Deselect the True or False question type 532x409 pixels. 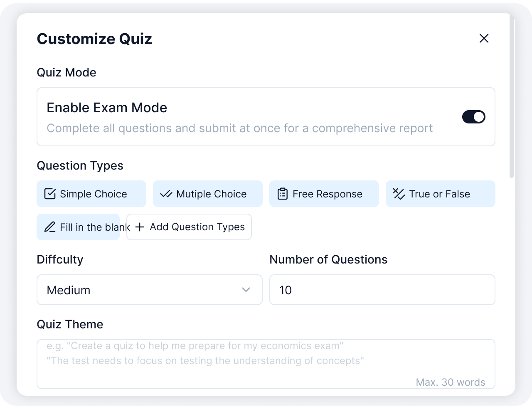click(441, 194)
